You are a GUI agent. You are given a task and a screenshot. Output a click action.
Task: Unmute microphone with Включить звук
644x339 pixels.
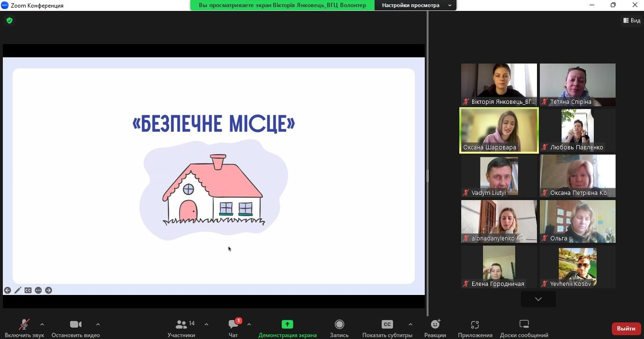(24, 328)
